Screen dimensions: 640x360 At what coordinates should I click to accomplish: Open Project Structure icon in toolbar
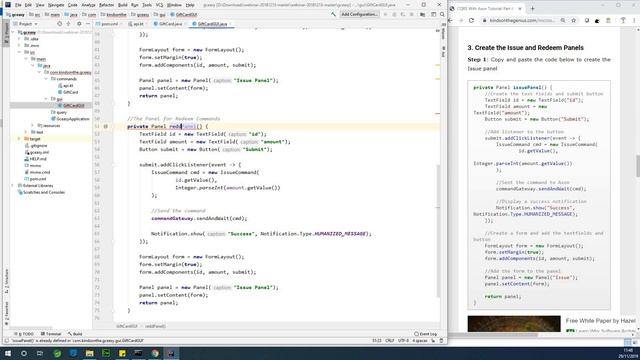point(423,14)
